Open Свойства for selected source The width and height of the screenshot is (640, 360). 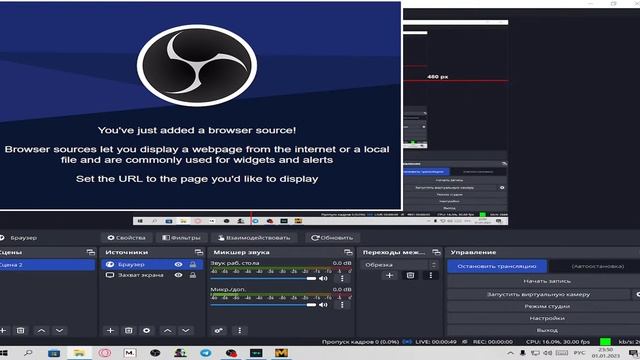[126, 238]
